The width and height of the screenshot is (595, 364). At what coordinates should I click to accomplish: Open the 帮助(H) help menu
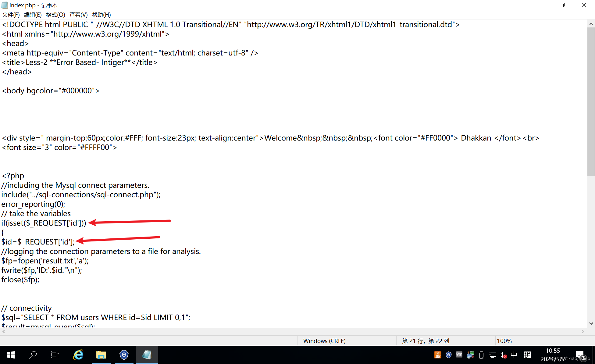(101, 15)
